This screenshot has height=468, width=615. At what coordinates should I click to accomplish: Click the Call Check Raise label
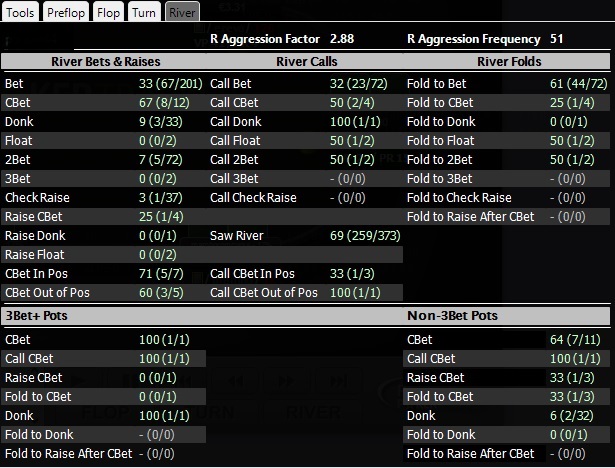tap(253, 198)
